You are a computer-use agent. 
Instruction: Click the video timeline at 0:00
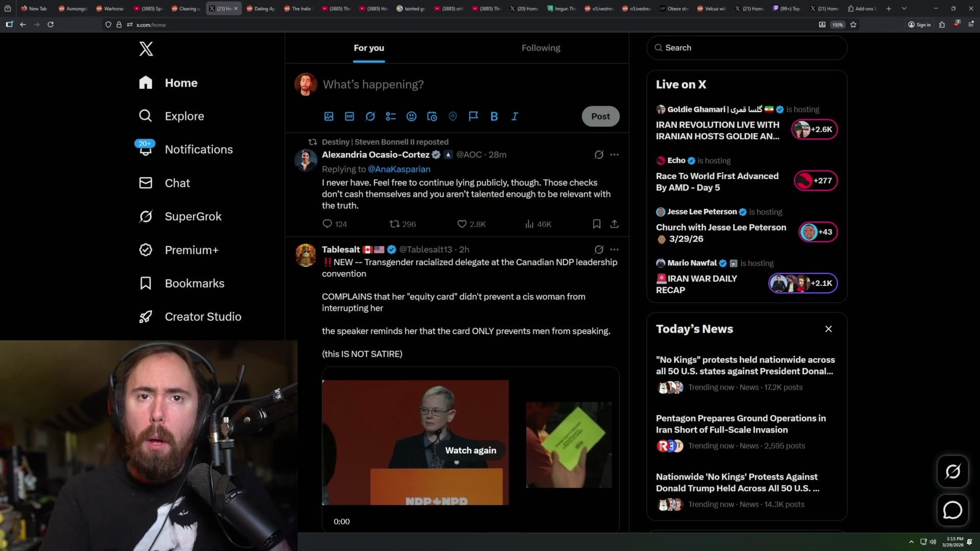click(341, 521)
